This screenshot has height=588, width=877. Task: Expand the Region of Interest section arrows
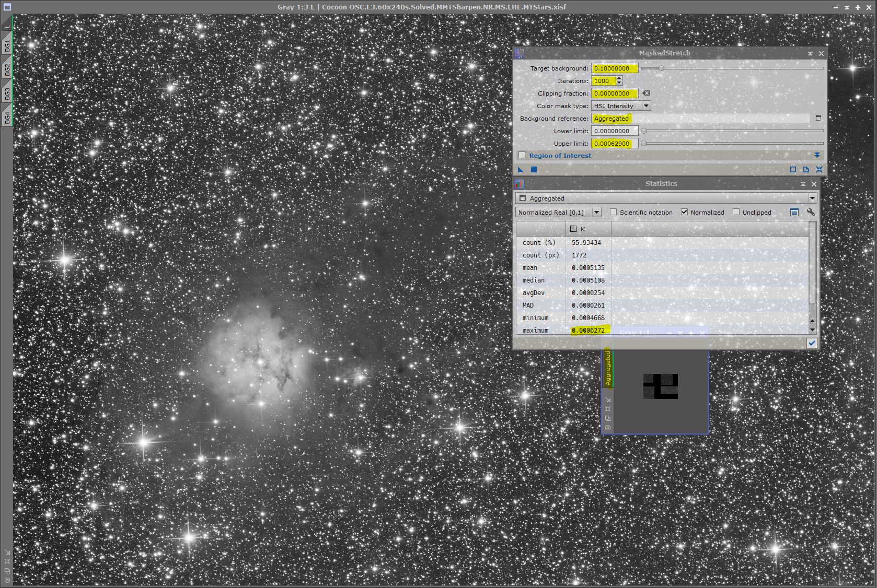coord(817,155)
